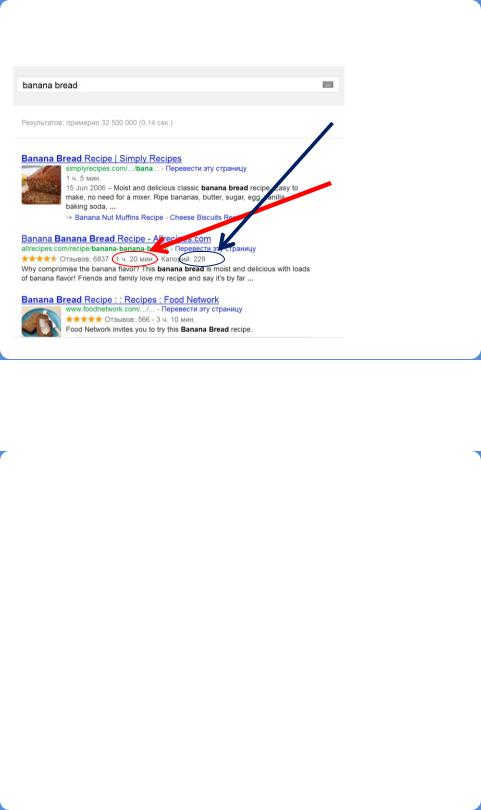Click the Food Network five-star rating icons
The image size is (481, 810).
(x=84, y=319)
